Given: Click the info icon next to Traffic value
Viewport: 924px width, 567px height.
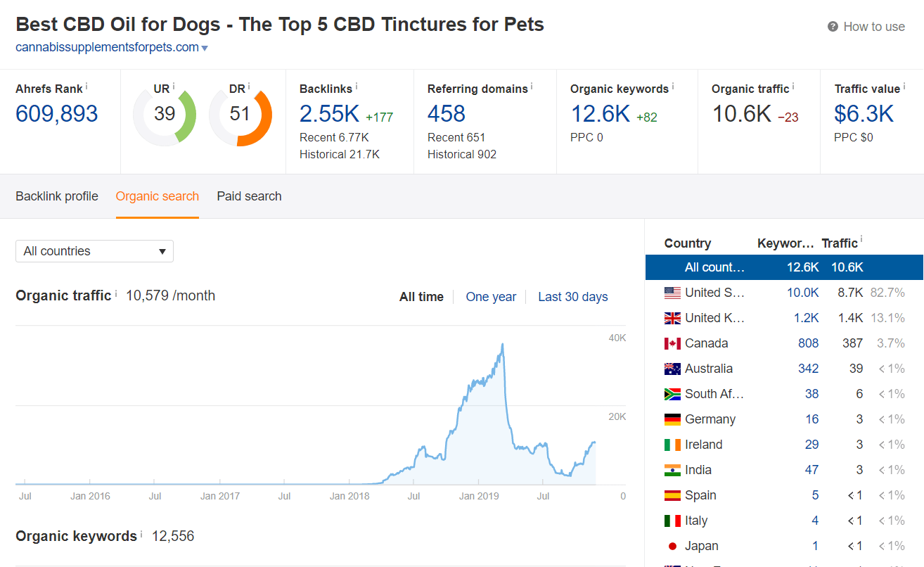Looking at the screenshot, I should pos(904,86).
